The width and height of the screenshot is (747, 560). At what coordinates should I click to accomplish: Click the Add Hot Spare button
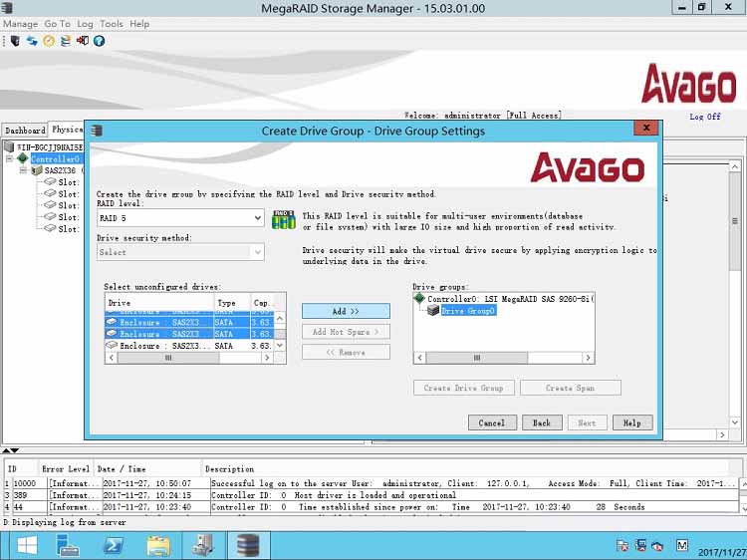(346, 332)
